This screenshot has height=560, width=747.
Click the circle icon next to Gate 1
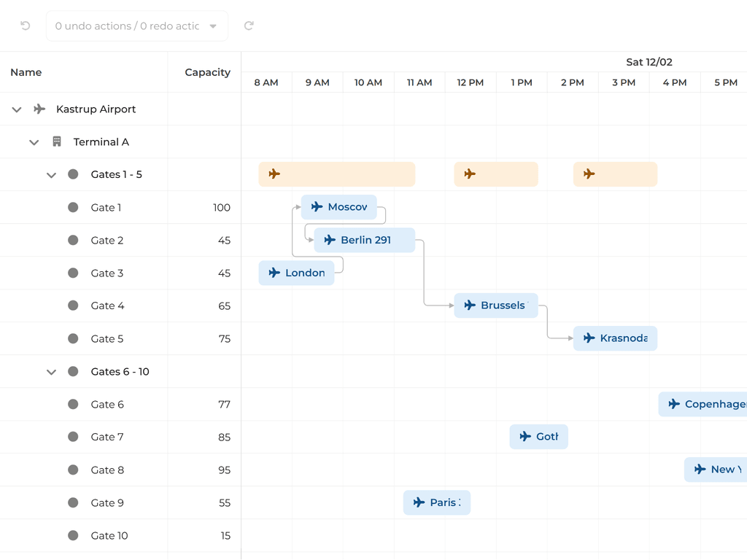pos(73,208)
